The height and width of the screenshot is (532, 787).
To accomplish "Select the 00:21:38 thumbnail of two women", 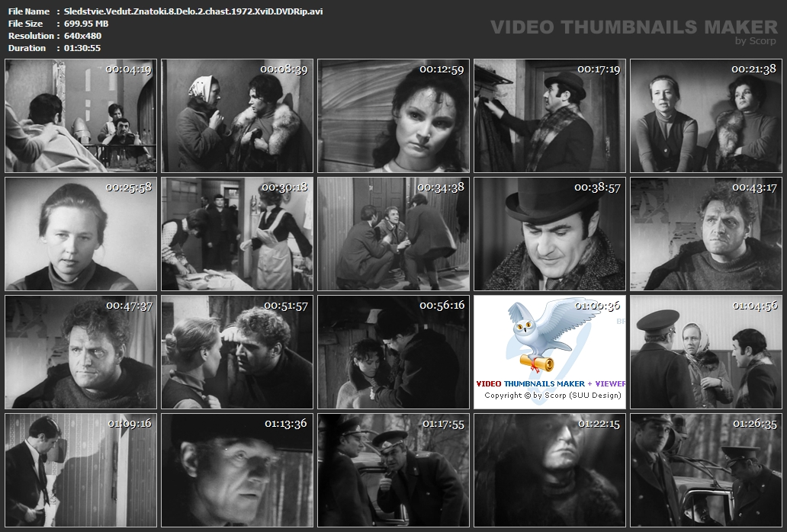I will (x=706, y=116).
